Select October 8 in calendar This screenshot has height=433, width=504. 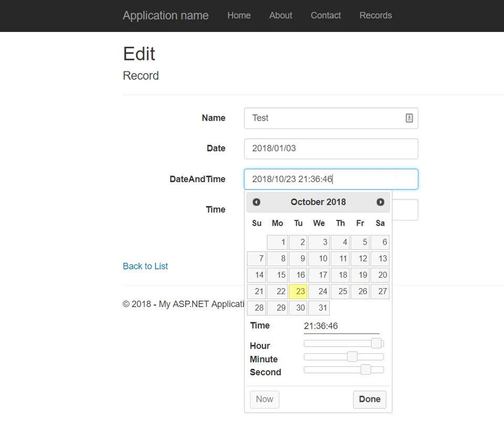[277, 259]
